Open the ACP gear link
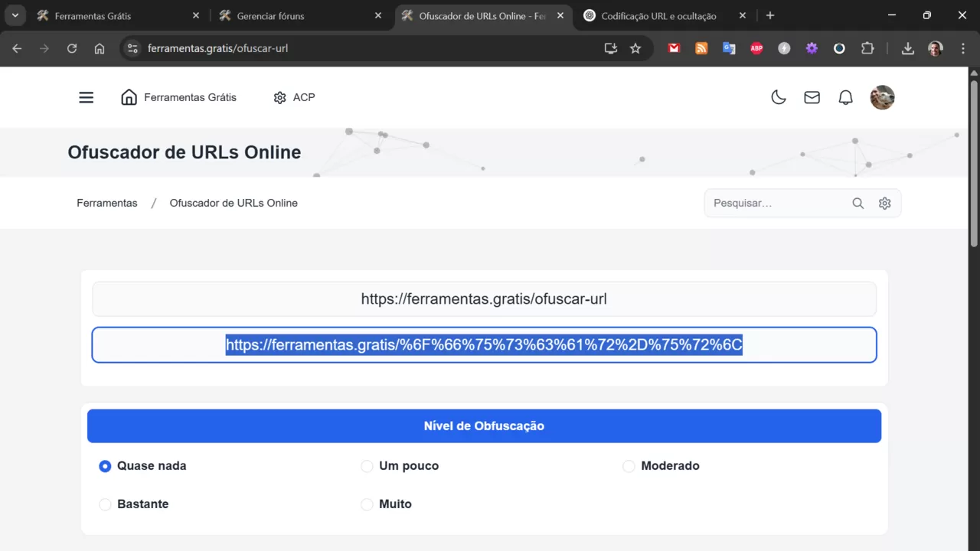This screenshot has width=980, height=551. coord(294,97)
